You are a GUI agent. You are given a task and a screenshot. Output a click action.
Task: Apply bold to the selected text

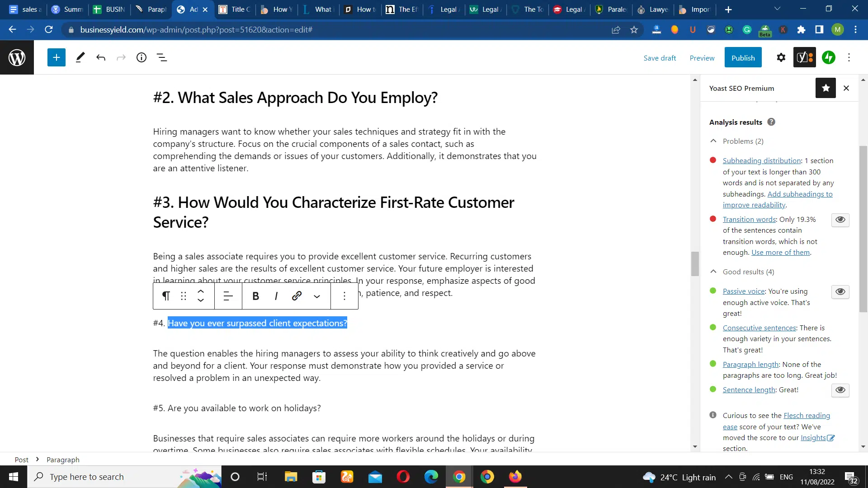(x=255, y=296)
